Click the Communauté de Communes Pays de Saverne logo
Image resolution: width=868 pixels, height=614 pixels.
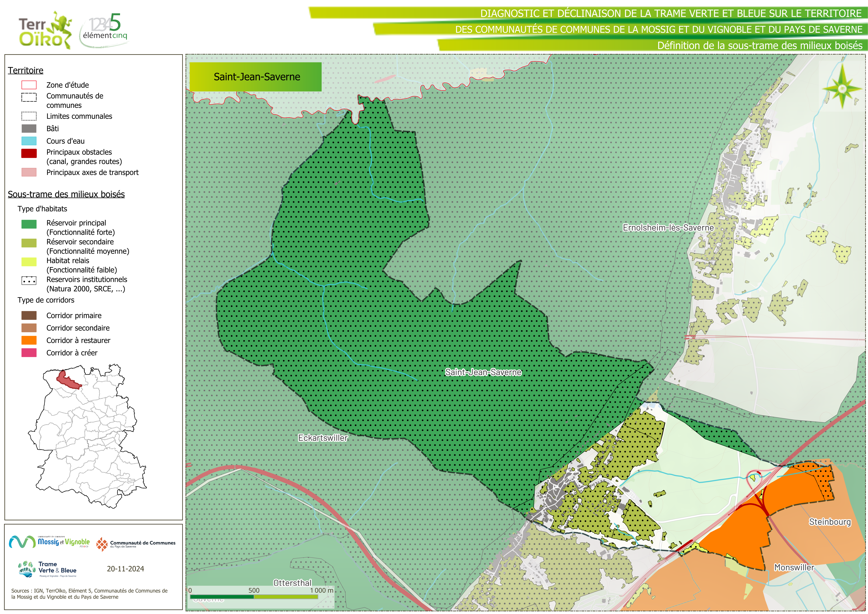pos(136,544)
